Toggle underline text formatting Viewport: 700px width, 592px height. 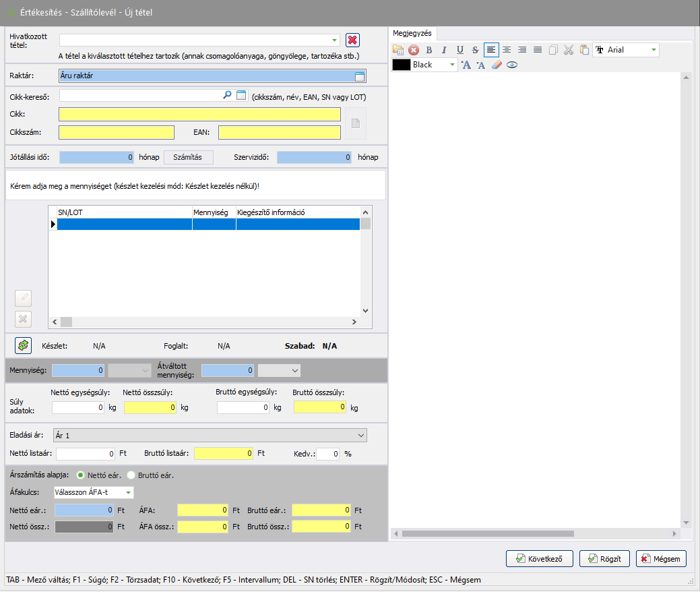point(460,50)
